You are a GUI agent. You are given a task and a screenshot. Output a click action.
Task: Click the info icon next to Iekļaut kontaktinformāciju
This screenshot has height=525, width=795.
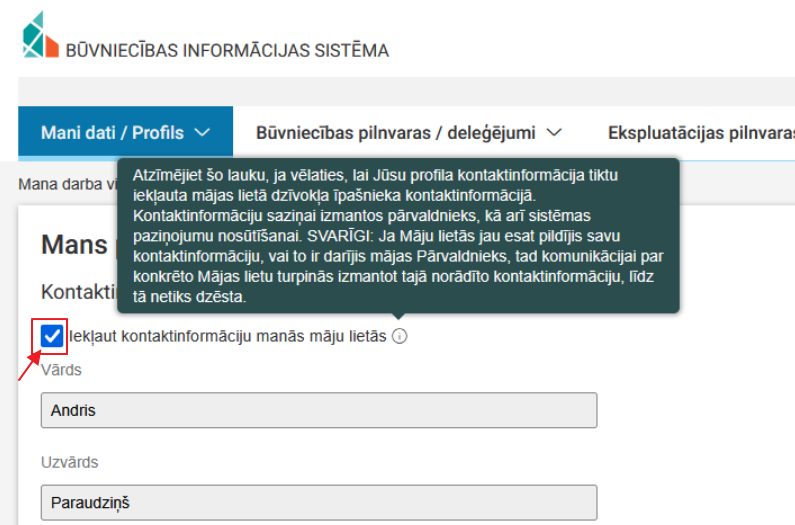[400, 336]
